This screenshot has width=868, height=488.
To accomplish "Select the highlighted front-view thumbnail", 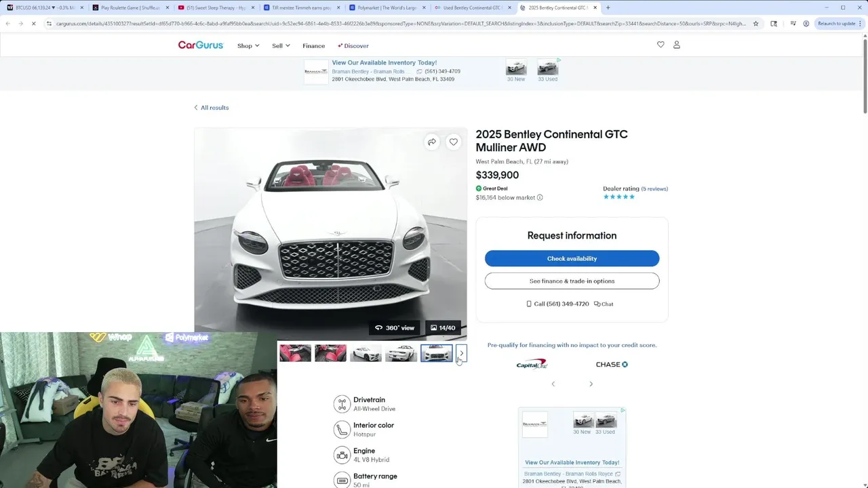I will 436,353.
